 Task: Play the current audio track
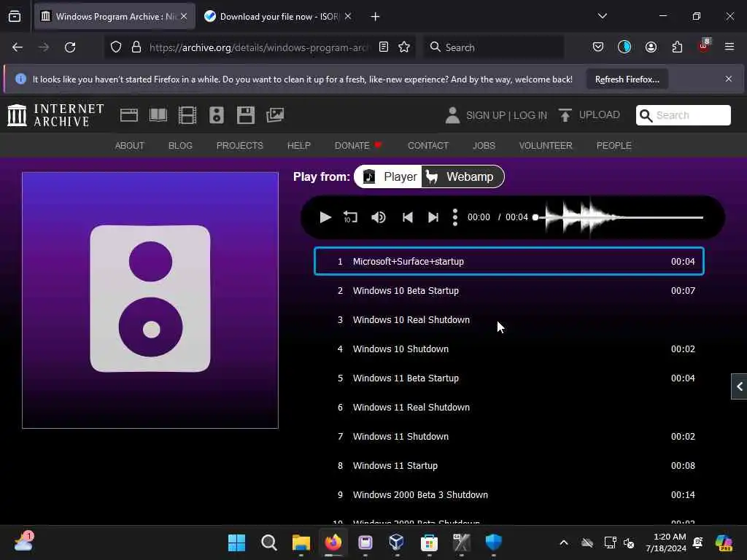click(325, 217)
